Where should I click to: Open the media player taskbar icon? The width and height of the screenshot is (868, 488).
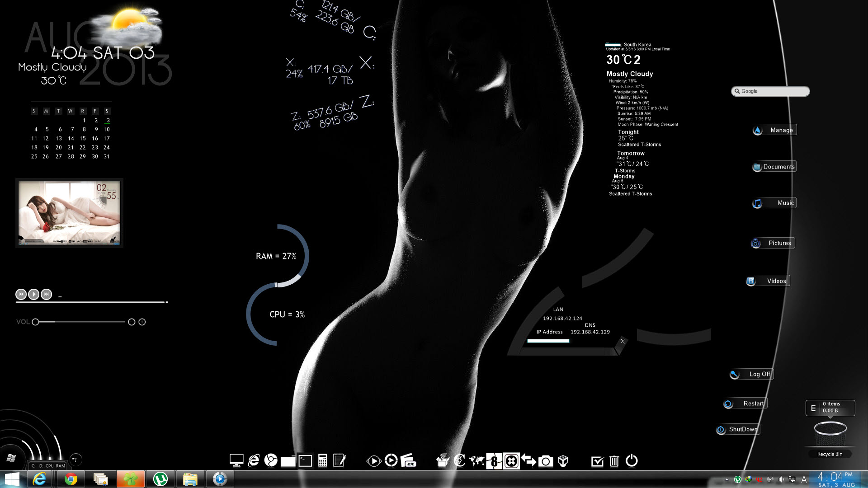220,479
